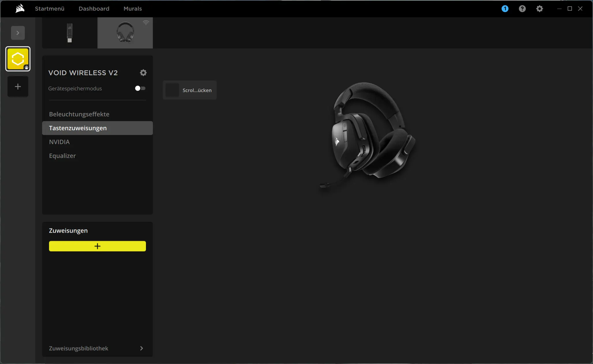Open the notifications badge icon
This screenshot has height=364, width=593.
tap(505, 9)
